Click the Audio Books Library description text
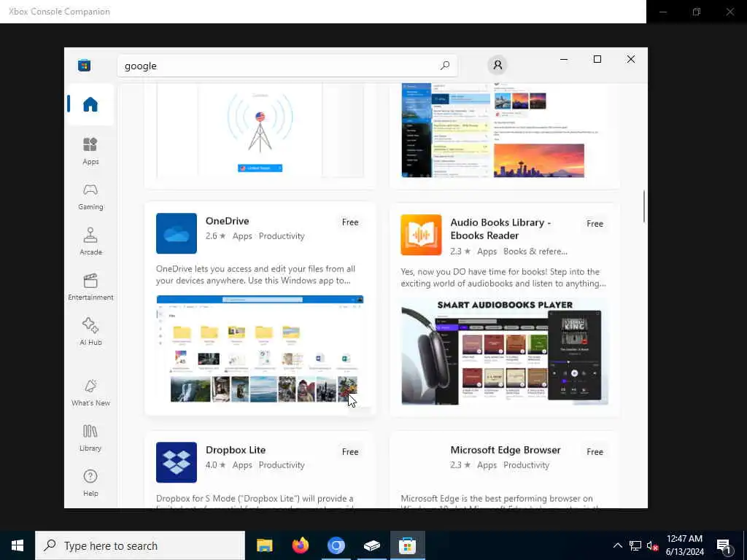Image resolution: width=747 pixels, height=560 pixels. pyautogui.click(x=503, y=278)
